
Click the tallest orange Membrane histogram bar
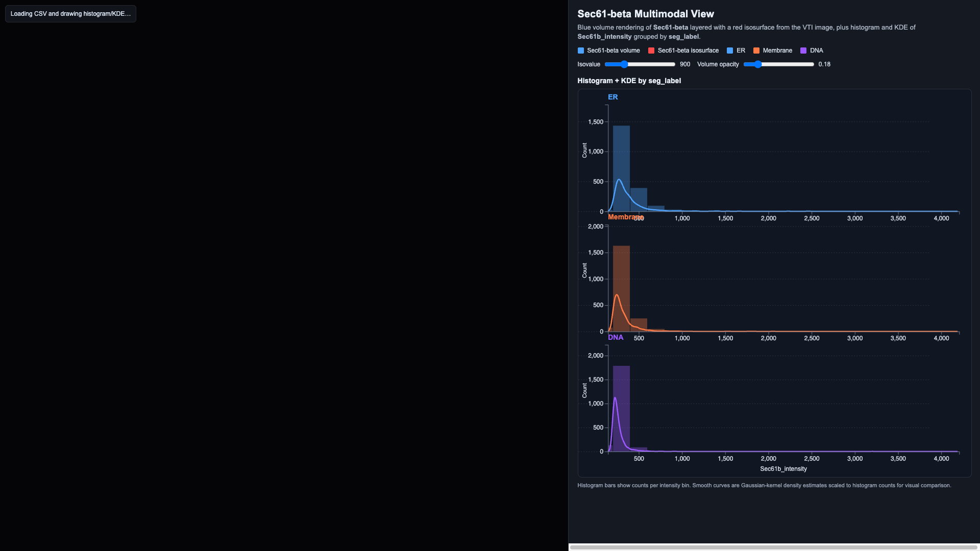tap(621, 289)
